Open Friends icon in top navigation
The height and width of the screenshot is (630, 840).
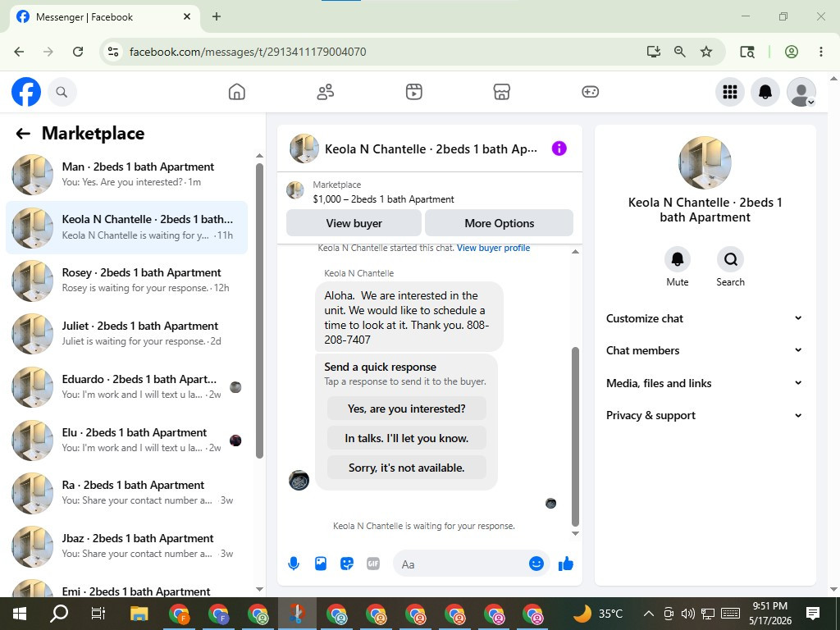pos(325,92)
